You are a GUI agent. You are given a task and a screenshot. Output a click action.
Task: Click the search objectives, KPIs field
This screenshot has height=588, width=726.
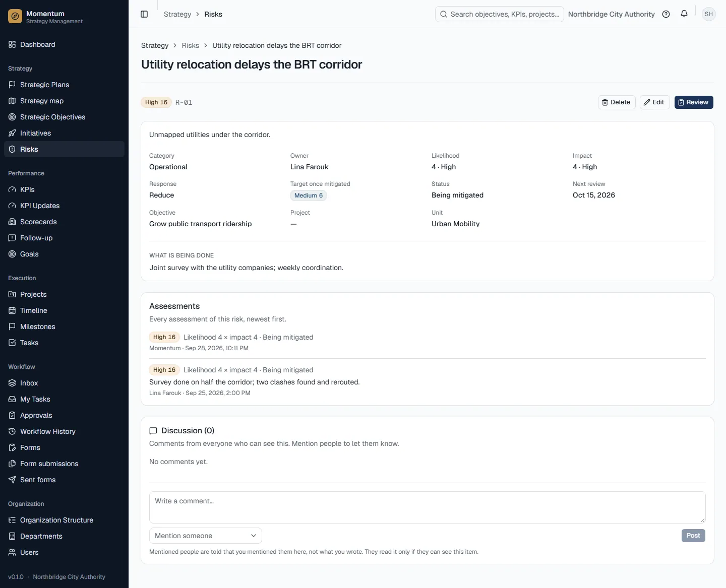click(x=500, y=14)
